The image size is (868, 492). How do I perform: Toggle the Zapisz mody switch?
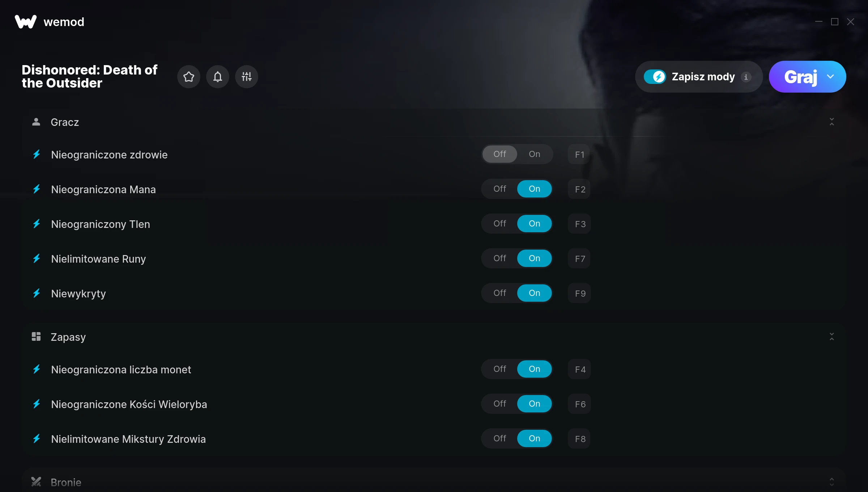tap(655, 77)
